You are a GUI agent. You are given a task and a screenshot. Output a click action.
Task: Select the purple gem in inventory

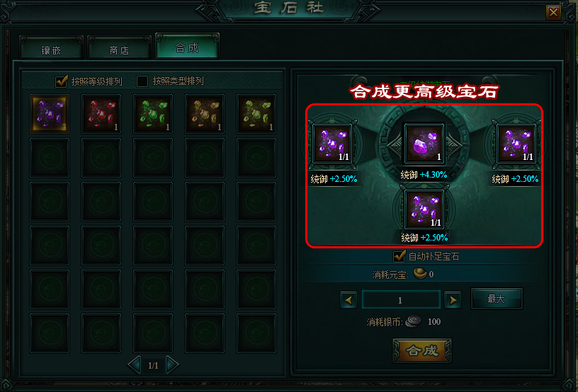click(50, 114)
